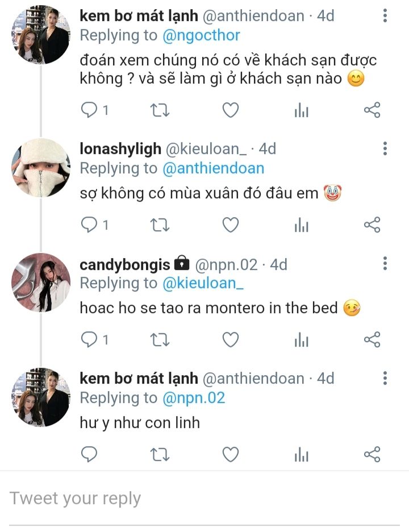This screenshot has width=409, height=532.
Task: Open lonashyligh profile avatar
Action: pos(41,168)
